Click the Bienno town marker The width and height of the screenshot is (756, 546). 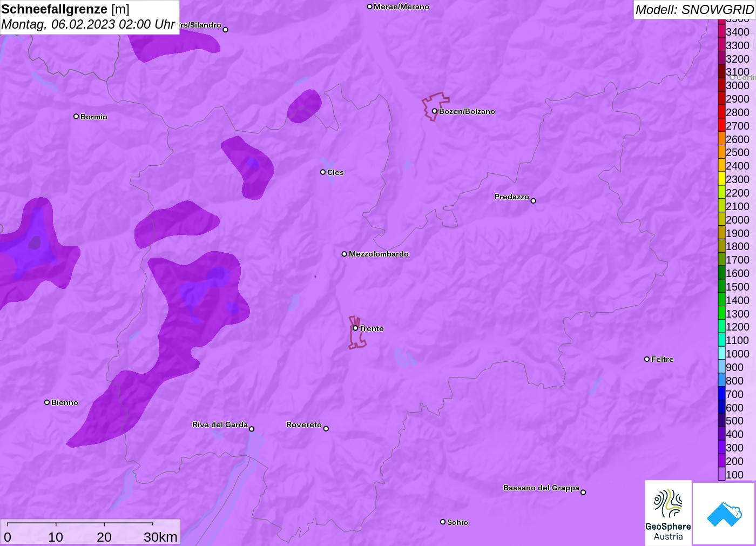point(47,402)
